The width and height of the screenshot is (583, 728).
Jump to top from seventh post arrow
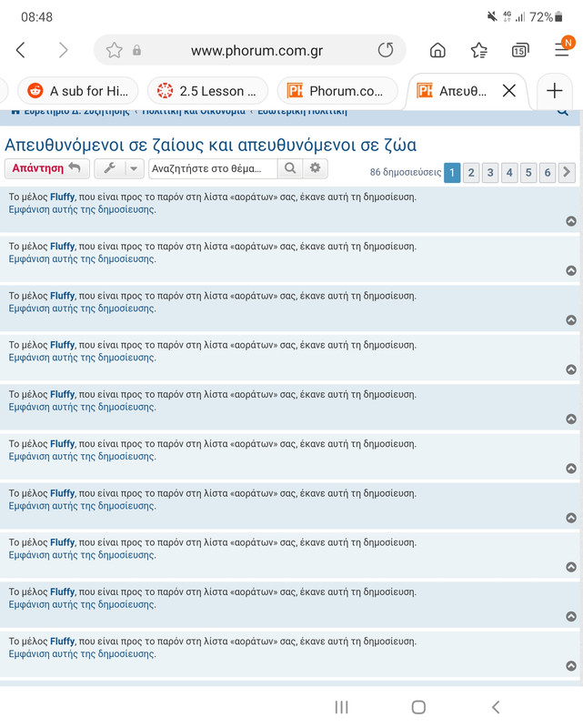pyautogui.click(x=571, y=518)
